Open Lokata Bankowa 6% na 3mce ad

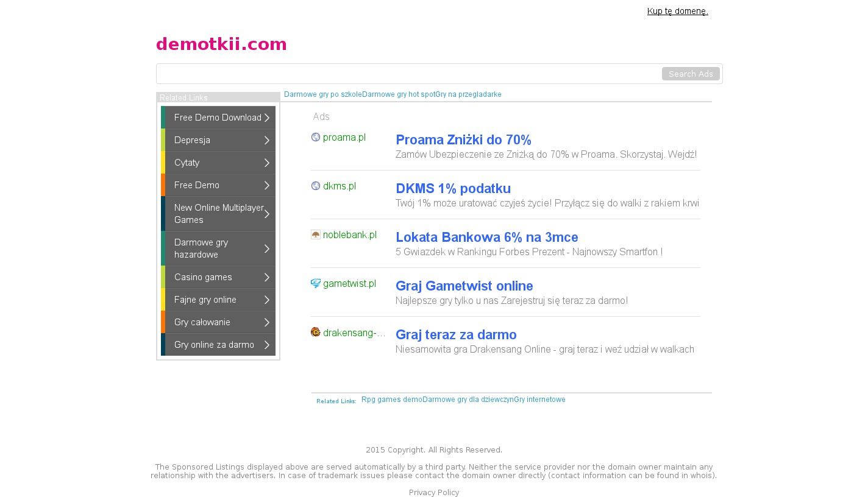(487, 237)
